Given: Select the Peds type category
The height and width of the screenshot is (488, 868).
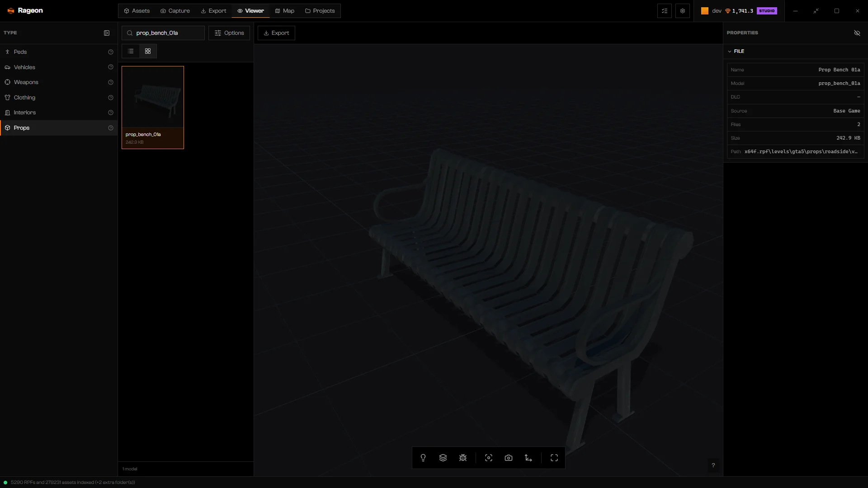Looking at the screenshot, I should tap(59, 52).
